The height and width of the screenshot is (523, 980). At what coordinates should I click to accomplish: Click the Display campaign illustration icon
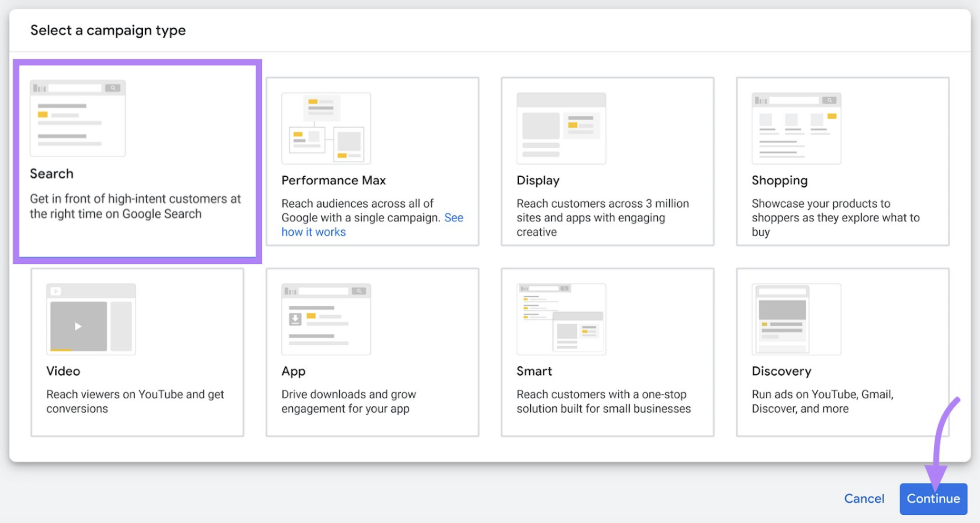click(561, 129)
